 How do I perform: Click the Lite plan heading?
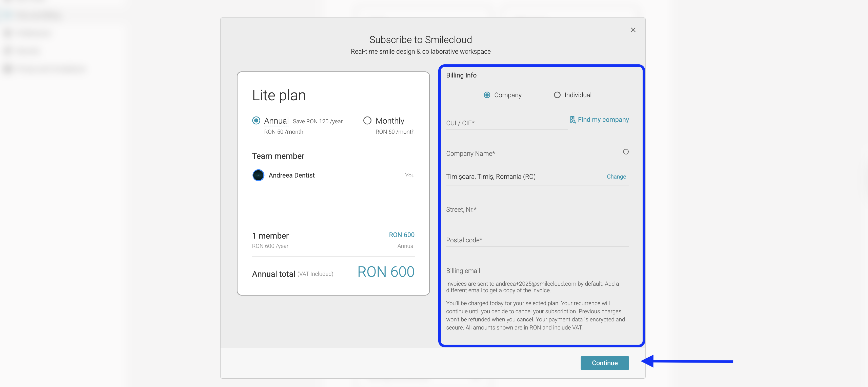coord(279,95)
